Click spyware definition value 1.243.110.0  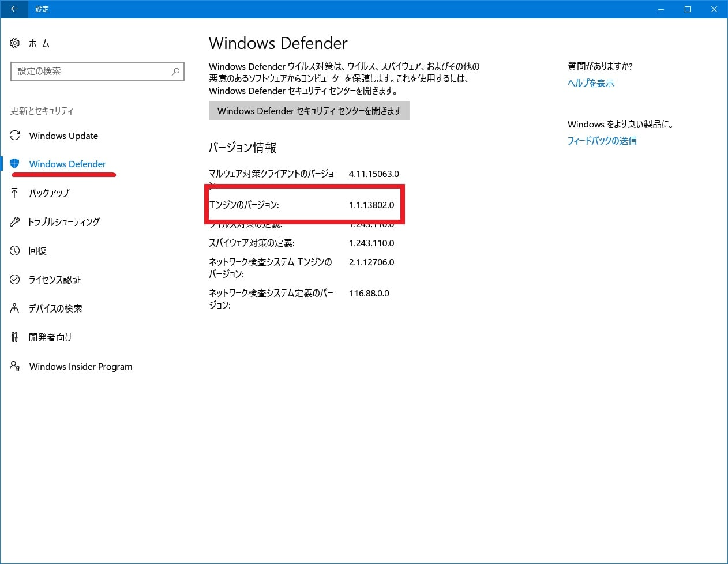[371, 243]
